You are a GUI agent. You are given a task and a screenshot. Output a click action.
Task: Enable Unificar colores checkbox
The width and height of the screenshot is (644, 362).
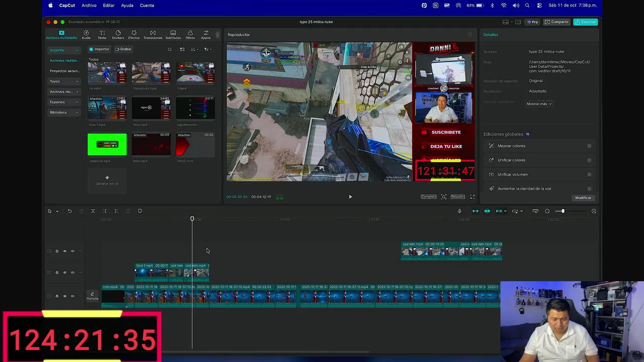(x=589, y=160)
